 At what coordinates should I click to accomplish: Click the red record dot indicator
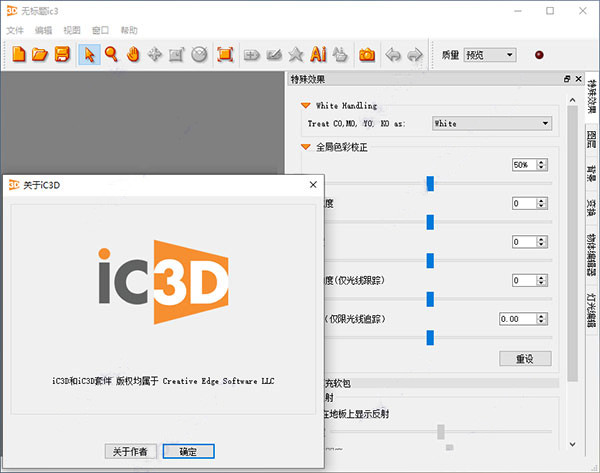(x=539, y=55)
